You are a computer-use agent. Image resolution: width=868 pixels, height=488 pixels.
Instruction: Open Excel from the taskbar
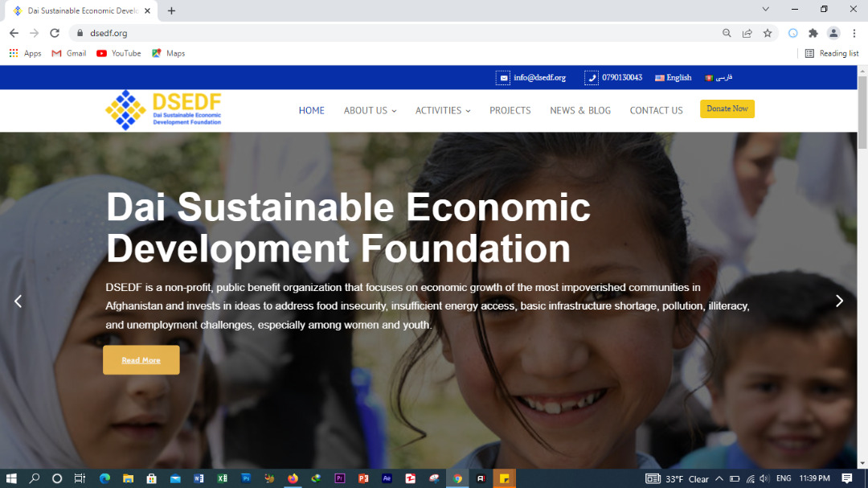pyautogui.click(x=222, y=478)
